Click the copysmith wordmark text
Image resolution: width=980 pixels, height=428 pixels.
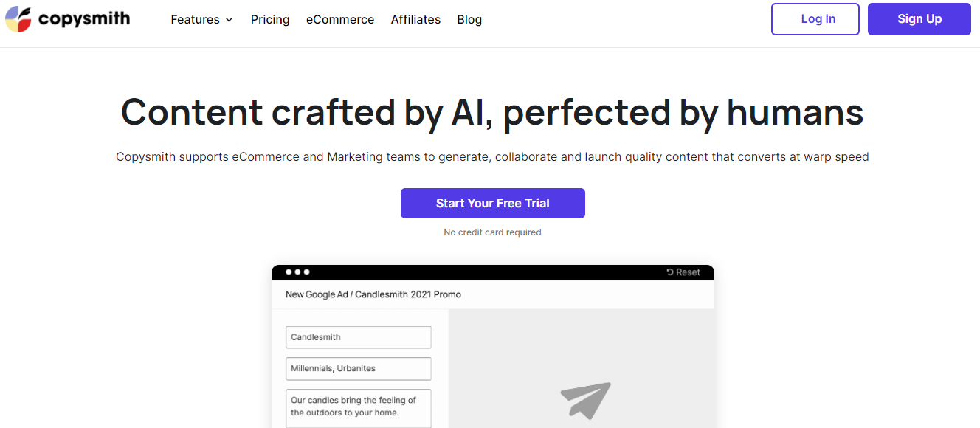coord(84,19)
